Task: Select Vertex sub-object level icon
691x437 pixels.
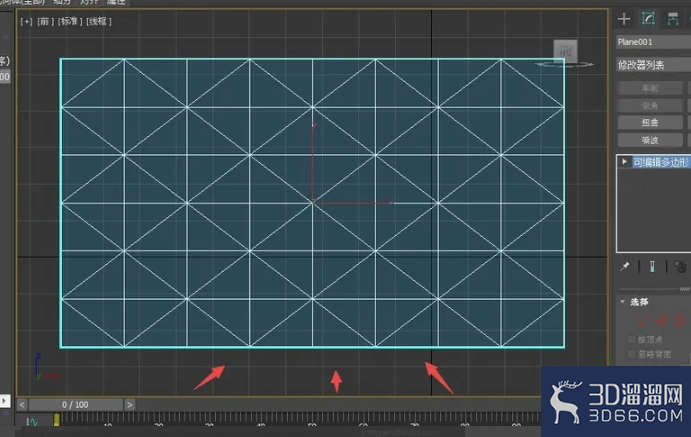Action: click(x=643, y=321)
